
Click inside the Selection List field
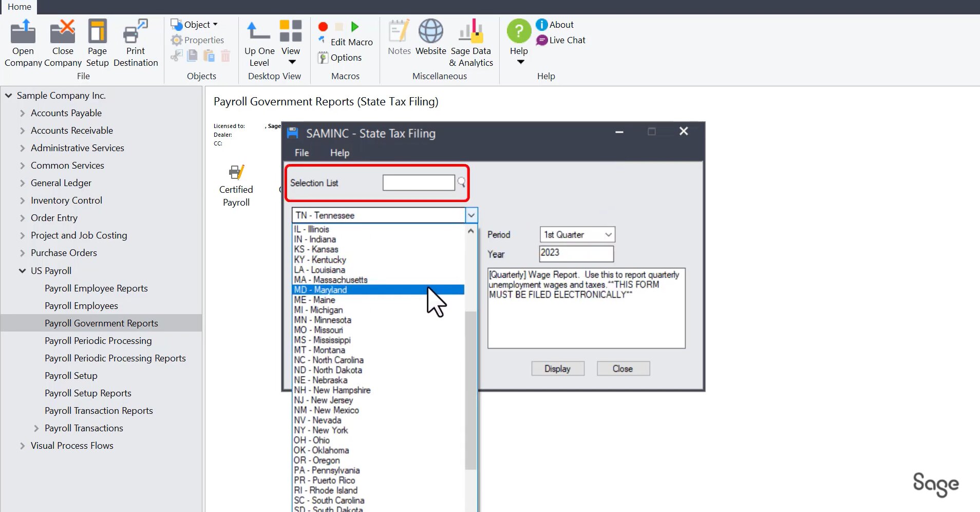point(418,182)
